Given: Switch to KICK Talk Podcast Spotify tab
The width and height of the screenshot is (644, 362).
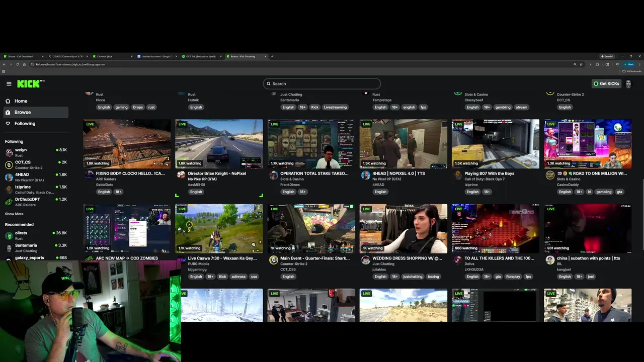Looking at the screenshot, I should (x=201, y=56).
